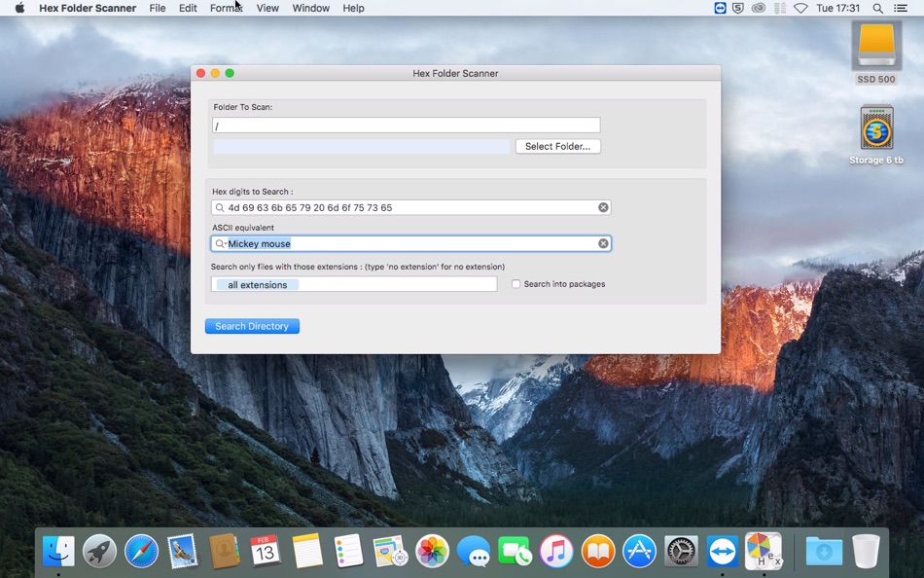This screenshot has width=924, height=578.
Task: Open Spotlight search in menu bar
Action: [877, 8]
